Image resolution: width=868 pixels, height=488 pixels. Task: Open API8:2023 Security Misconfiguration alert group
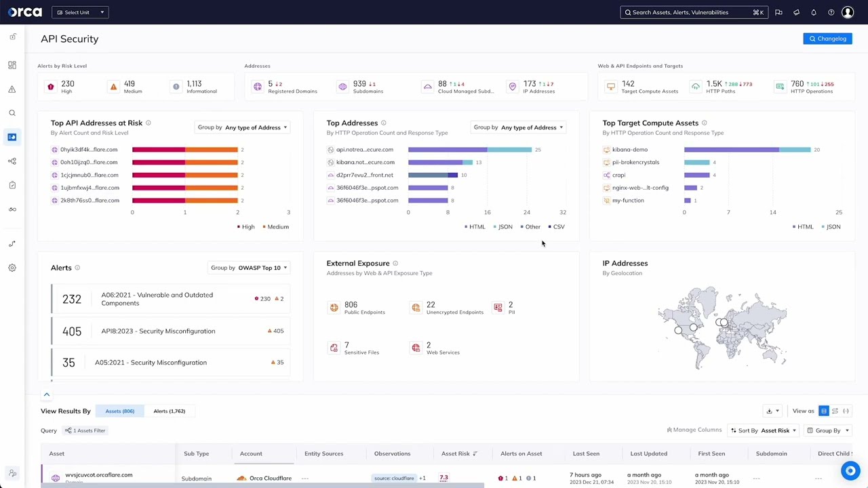[170, 331]
